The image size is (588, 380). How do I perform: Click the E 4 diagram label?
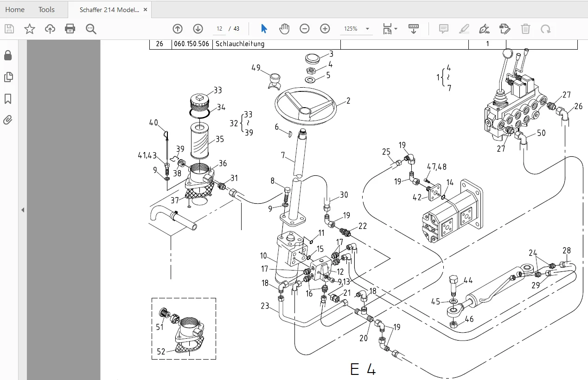click(363, 368)
